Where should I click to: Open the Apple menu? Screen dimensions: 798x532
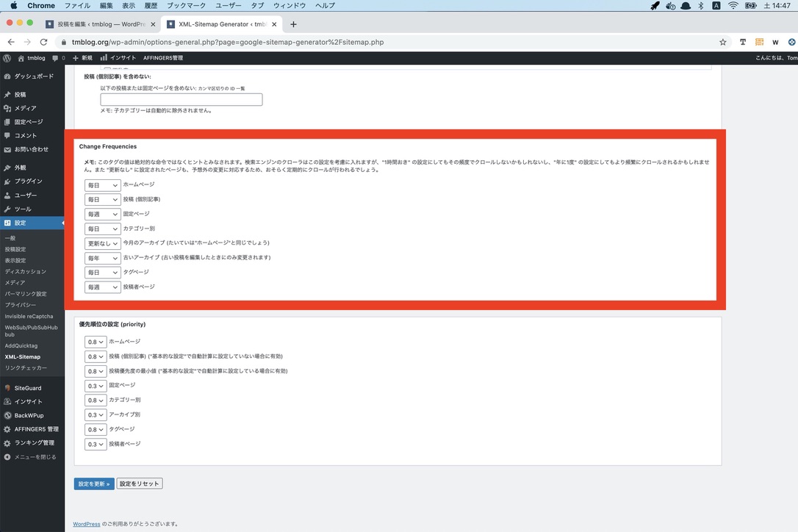click(x=14, y=6)
